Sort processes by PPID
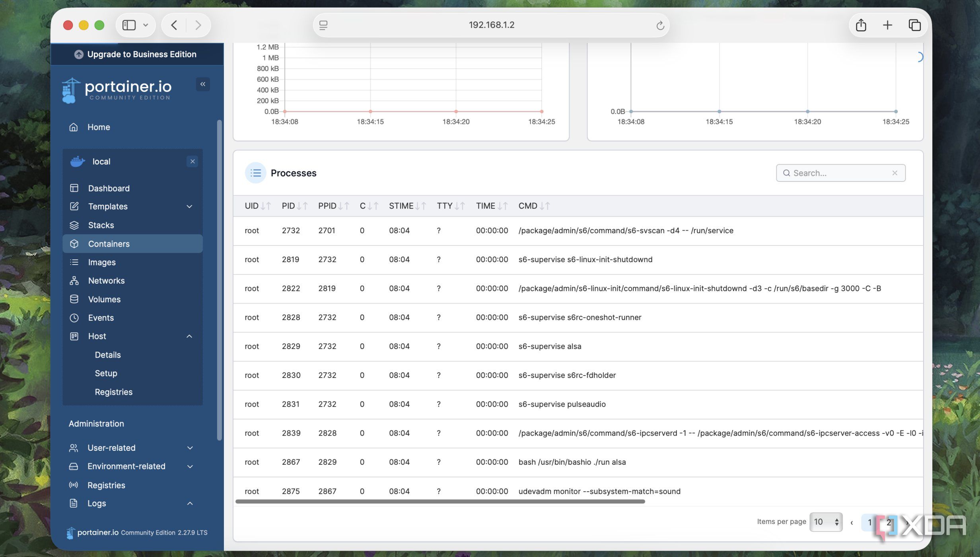Image resolution: width=980 pixels, height=557 pixels. [x=333, y=206]
